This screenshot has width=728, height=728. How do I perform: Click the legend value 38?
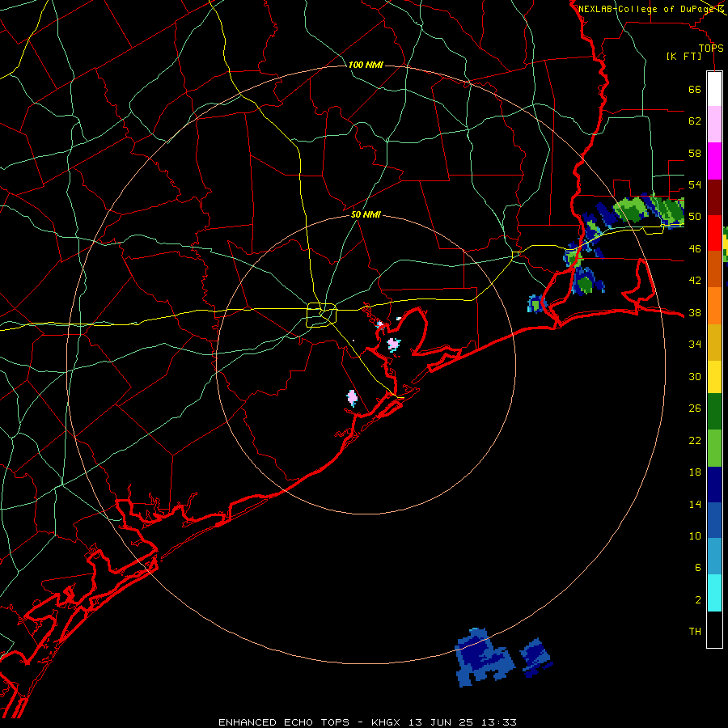coord(695,312)
